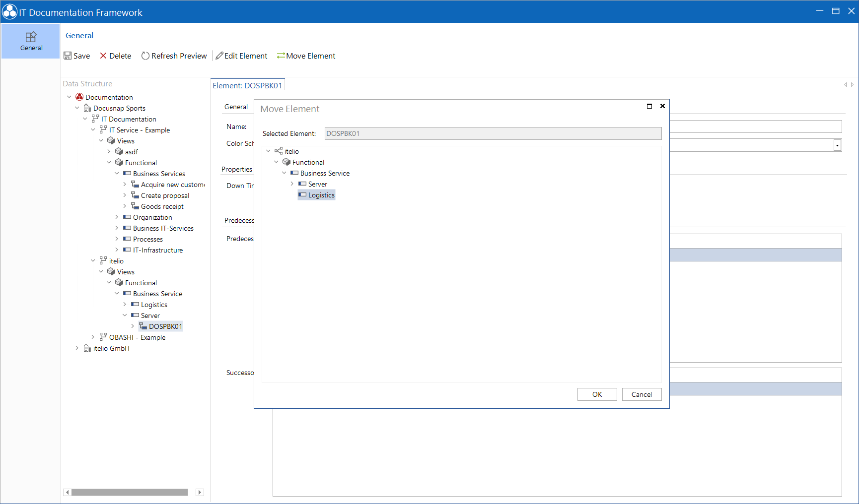Viewport: 859px width, 504px height.
Task: Click the Save toolbar icon
Action: pos(68,56)
